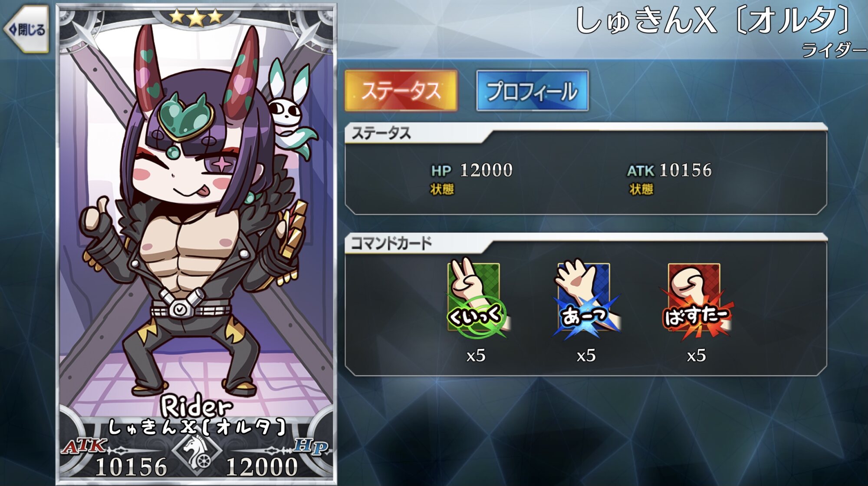The height and width of the screenshot is (486, 868).
Task: Switch to the ステータス tab
Action: coord(401,90)
